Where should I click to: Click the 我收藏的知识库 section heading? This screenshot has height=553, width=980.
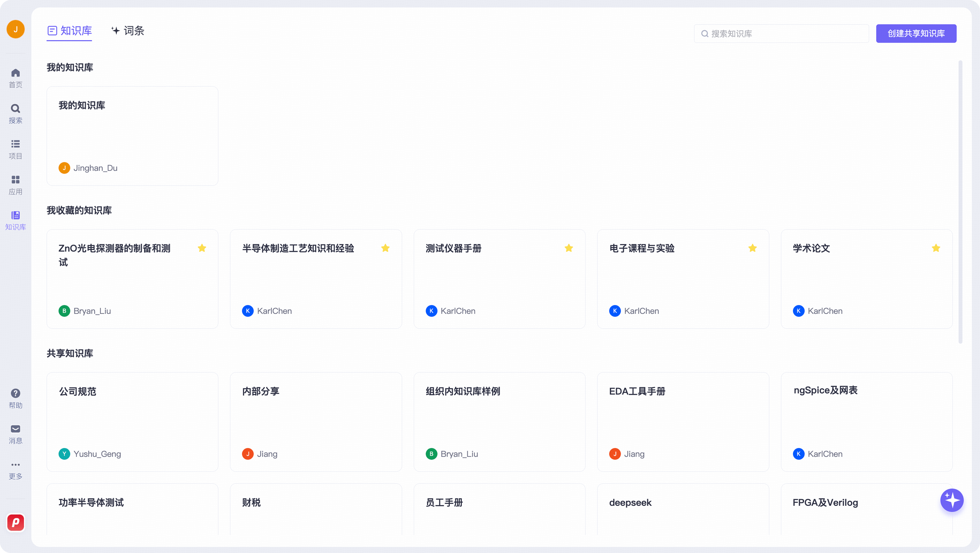79,210
